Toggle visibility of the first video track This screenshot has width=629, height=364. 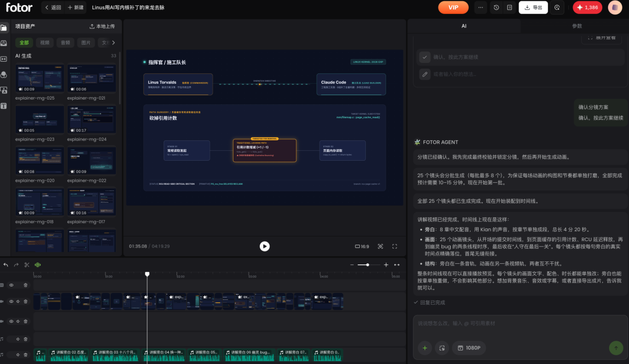click(11, 302)
